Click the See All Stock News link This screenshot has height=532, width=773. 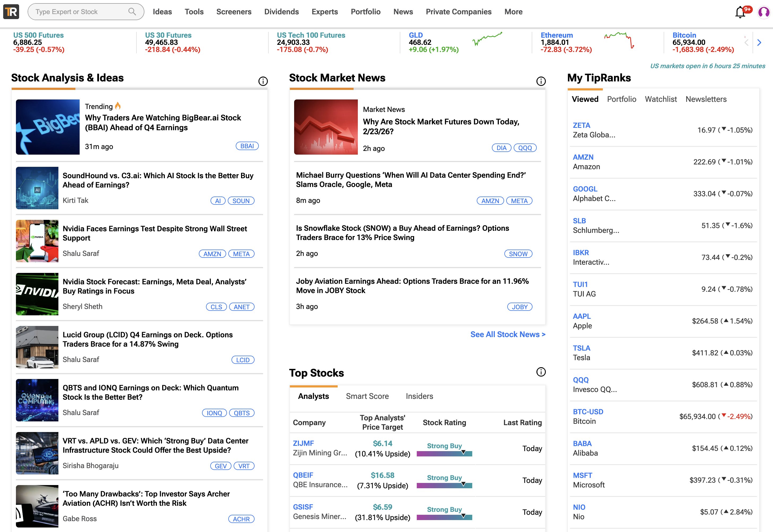[x=508, y=334]
